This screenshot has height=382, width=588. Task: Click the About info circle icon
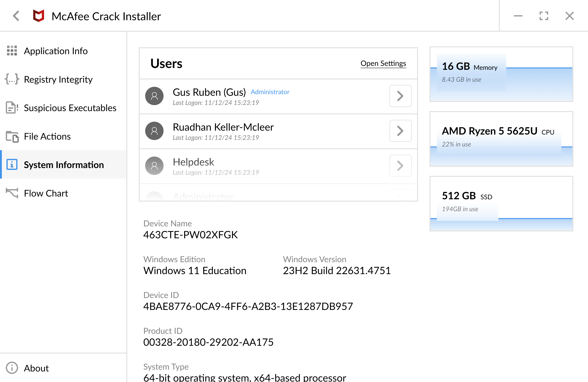pyautogui.click(x=12, y=368)
